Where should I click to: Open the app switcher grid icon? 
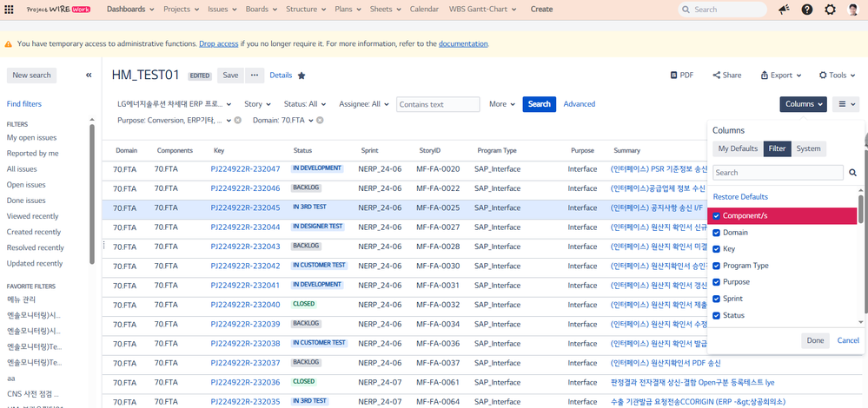click(10, 10)
